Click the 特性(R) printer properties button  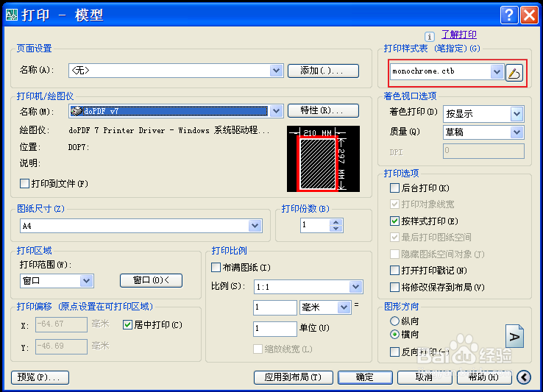coord(324,111)
